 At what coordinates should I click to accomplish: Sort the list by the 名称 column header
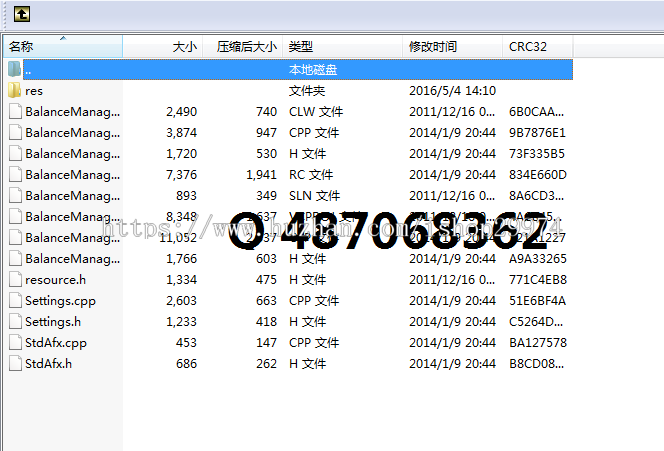(63, 46)
